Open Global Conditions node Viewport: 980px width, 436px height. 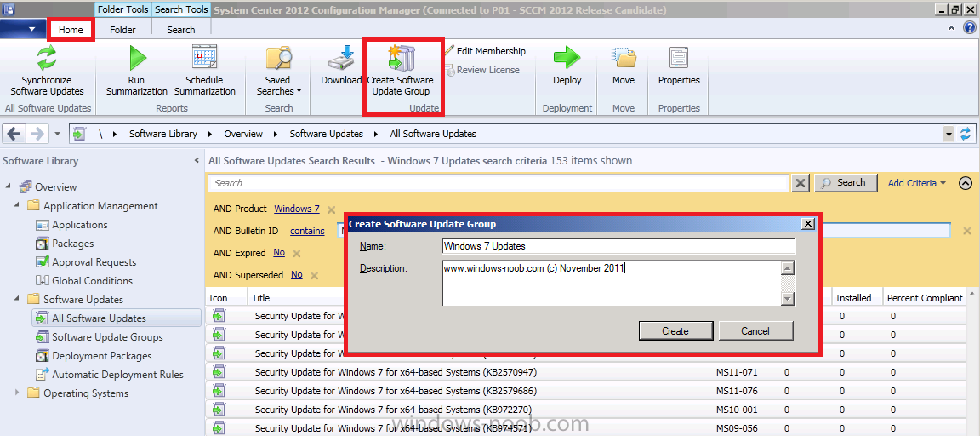coord(92,281)
